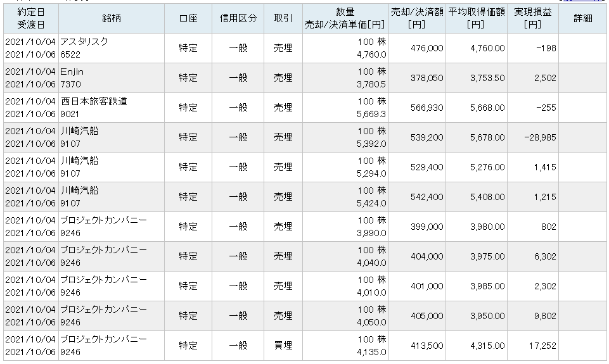Click the 信用区分 column header
Image resolution: width=609 pixels, height=364 pixels.
(238, 18)
